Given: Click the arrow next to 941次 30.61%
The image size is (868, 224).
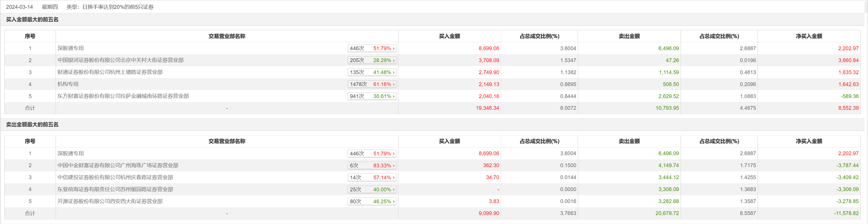Looking at the screenshot, I should click(393, 96).
